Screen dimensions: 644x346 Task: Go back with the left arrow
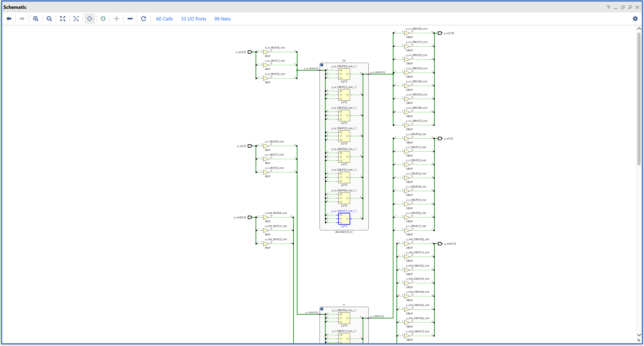pos(9,19)
